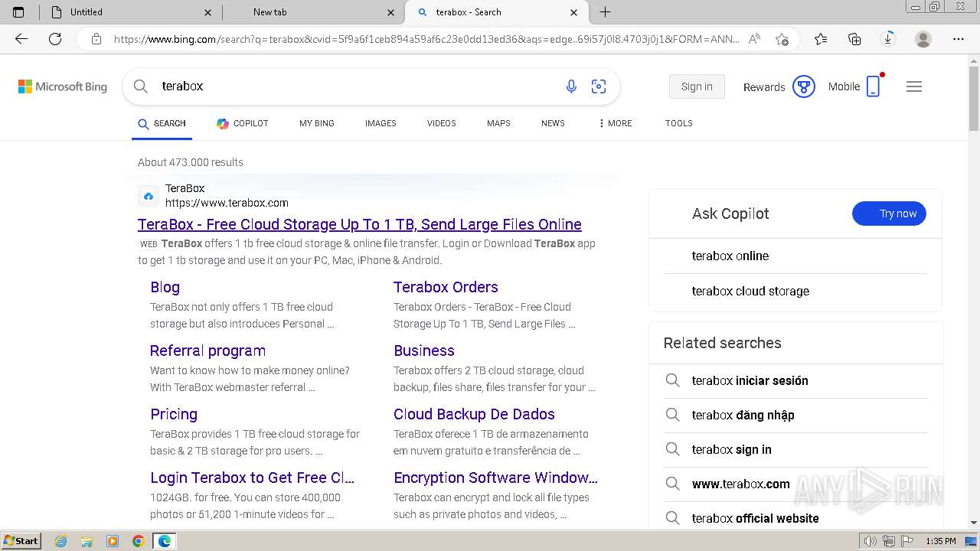View site info via the address bar padlock
980x551 pixels.
tap(96, 39)
